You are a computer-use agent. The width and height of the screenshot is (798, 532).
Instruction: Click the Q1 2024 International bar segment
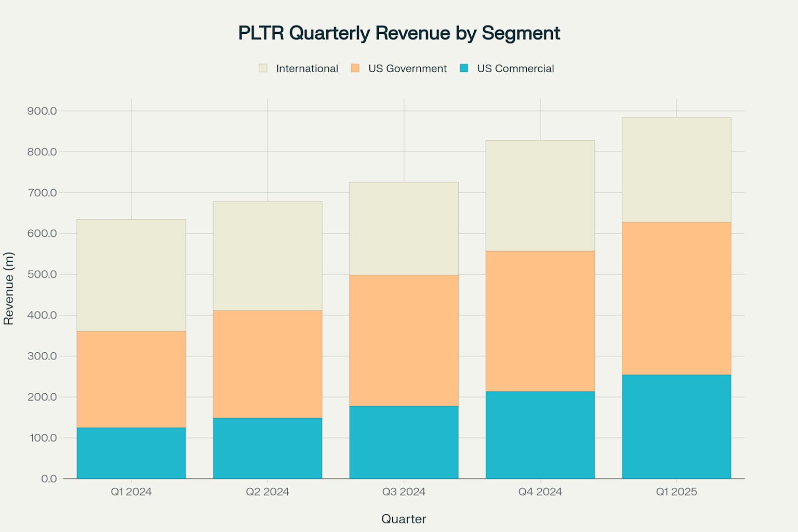(131, 275)
